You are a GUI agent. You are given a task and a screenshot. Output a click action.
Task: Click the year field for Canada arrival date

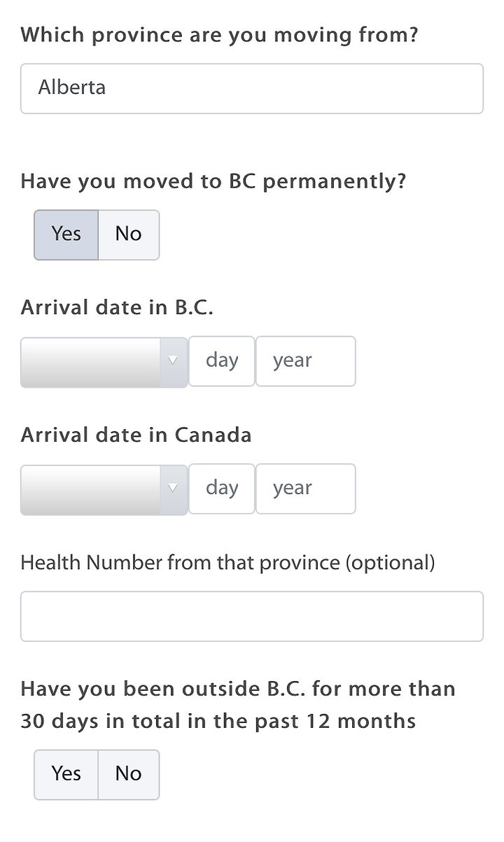[306, 489]
